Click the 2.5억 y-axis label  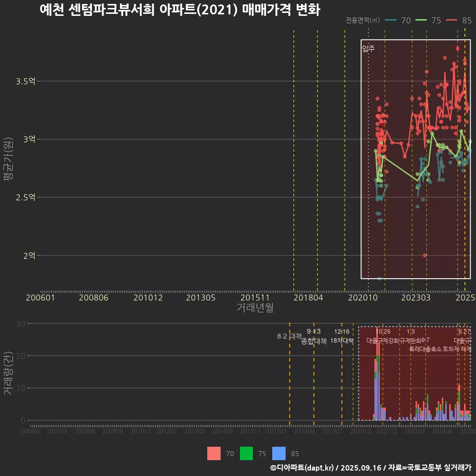pyautogui.click(x=25, y=197)
